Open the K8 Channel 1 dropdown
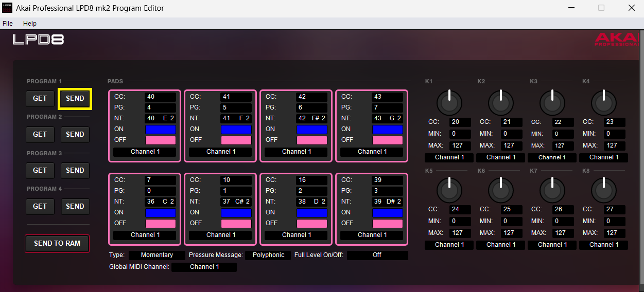The image size is (644, 292). click(604, 245)
